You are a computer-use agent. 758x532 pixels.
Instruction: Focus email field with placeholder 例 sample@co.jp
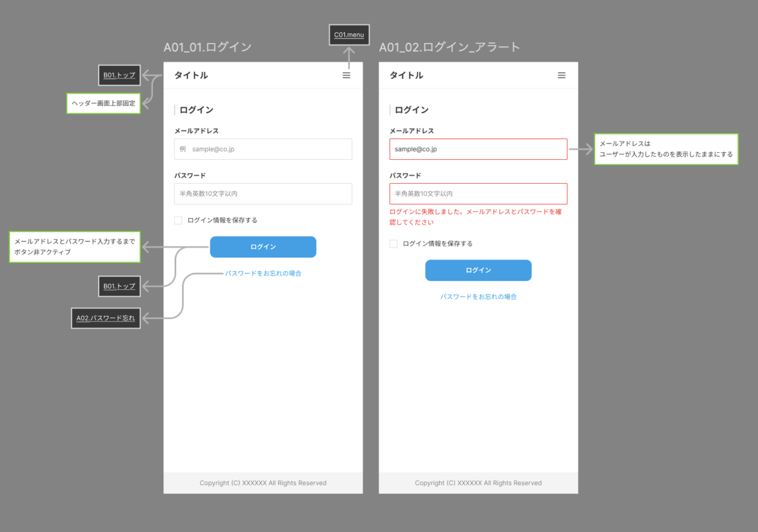pos(263,149)
